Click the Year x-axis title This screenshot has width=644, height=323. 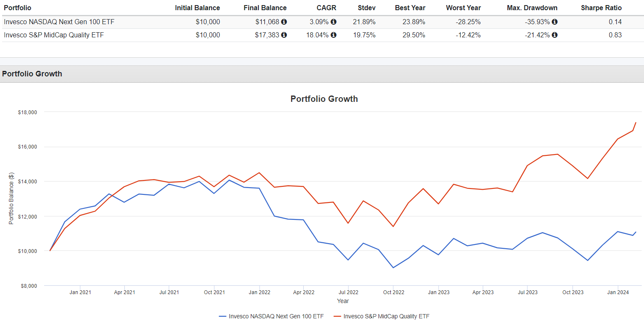click(x=343, y=301)
